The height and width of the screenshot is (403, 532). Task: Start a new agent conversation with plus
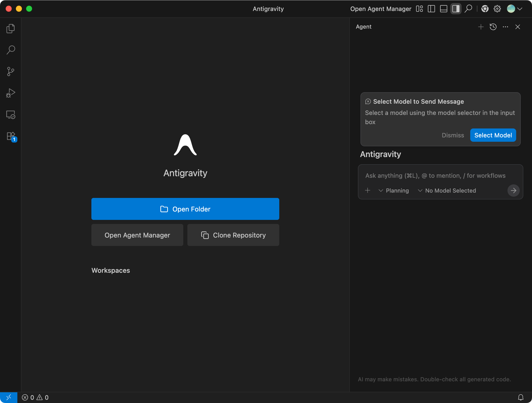481,27
